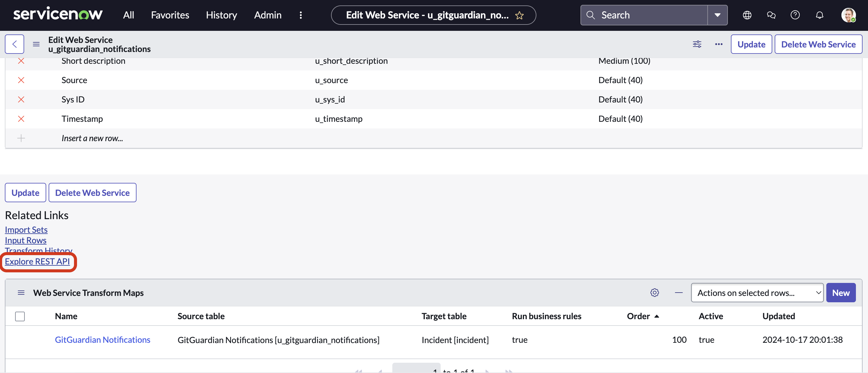Screen dimensions: 868x373
Task: Star this page as favorite
Action: [519, 15]
